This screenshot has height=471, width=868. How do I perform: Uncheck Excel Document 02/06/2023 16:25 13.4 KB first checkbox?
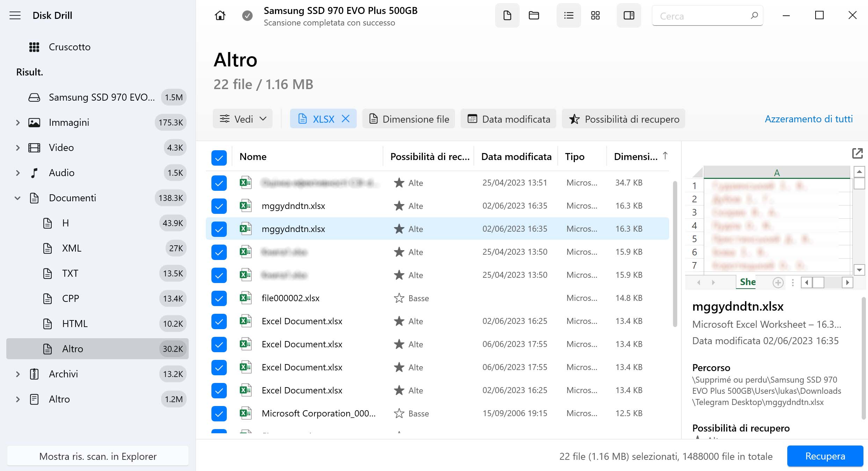219,321
